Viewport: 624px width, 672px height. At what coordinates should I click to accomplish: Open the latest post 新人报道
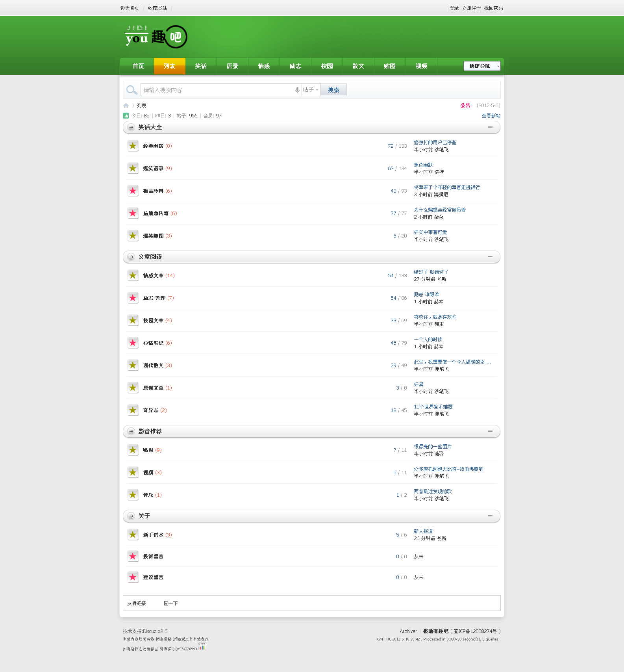click(423, 531)
